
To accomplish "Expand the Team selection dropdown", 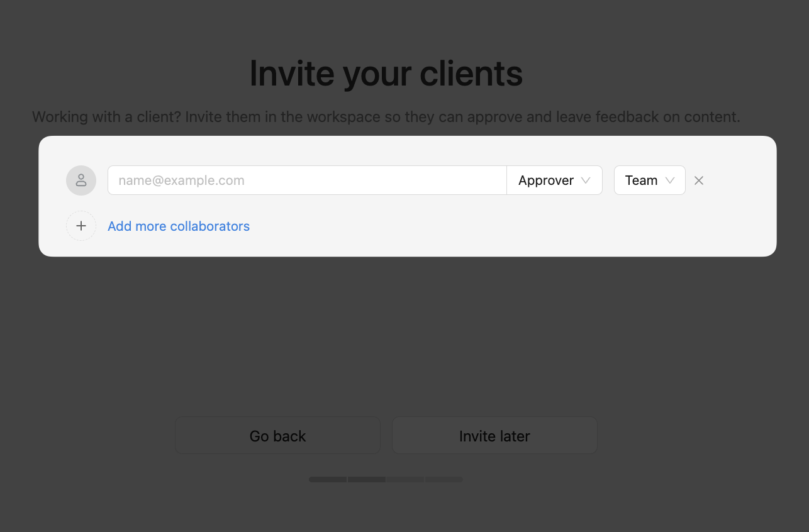I will 642,180.
